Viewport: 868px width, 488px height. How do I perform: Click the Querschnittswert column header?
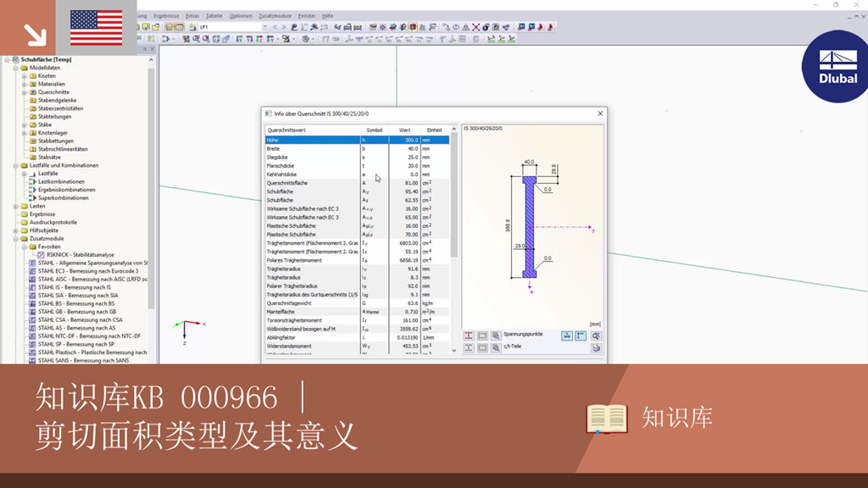(313, 130)
